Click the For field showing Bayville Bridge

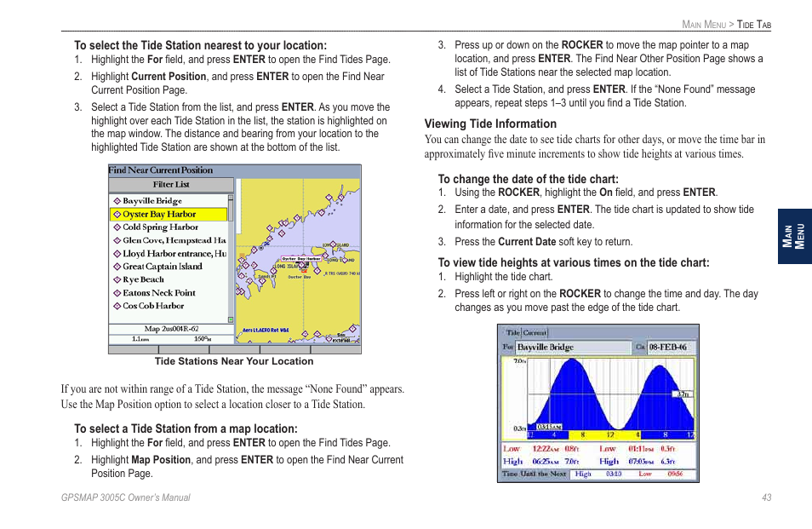click(x=574, y=348)
